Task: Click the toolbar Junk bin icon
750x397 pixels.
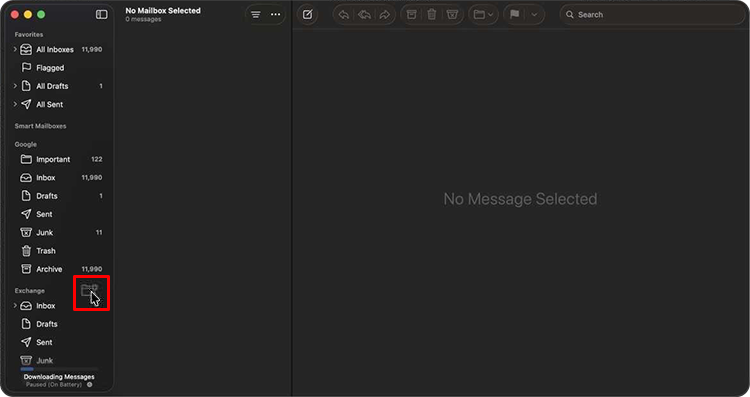Action: (x=452, y=14)
